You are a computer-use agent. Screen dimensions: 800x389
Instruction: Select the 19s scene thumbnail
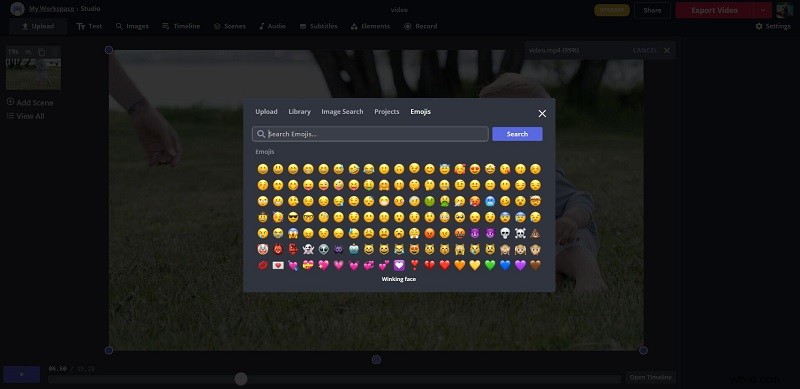(x=34, y=68)
